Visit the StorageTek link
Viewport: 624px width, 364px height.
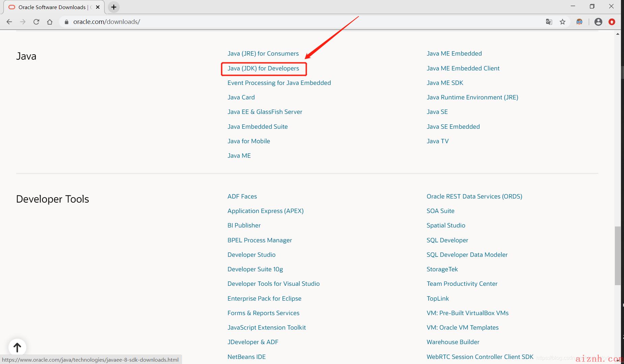pos(442,269)
